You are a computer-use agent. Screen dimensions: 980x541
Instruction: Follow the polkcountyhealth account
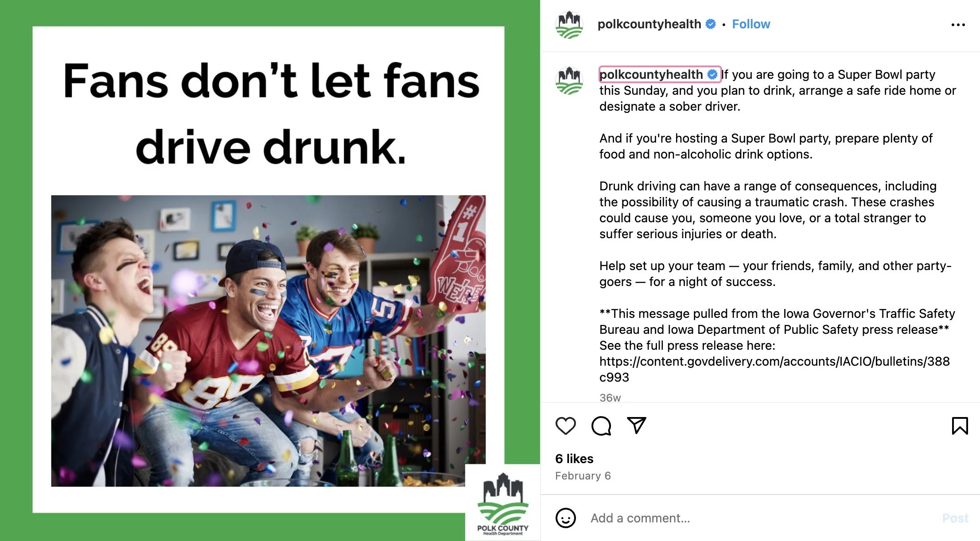751,24
